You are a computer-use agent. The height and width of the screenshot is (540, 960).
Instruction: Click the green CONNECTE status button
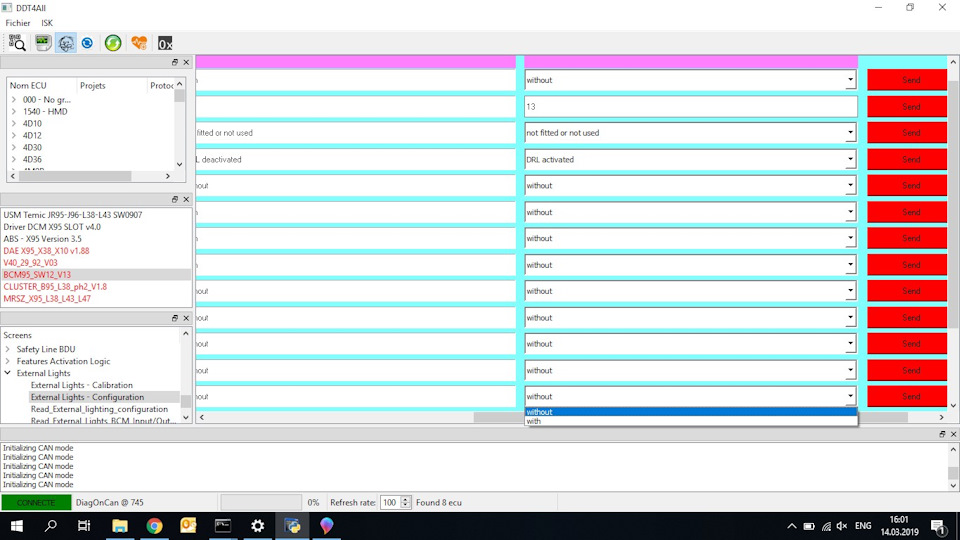36,502
